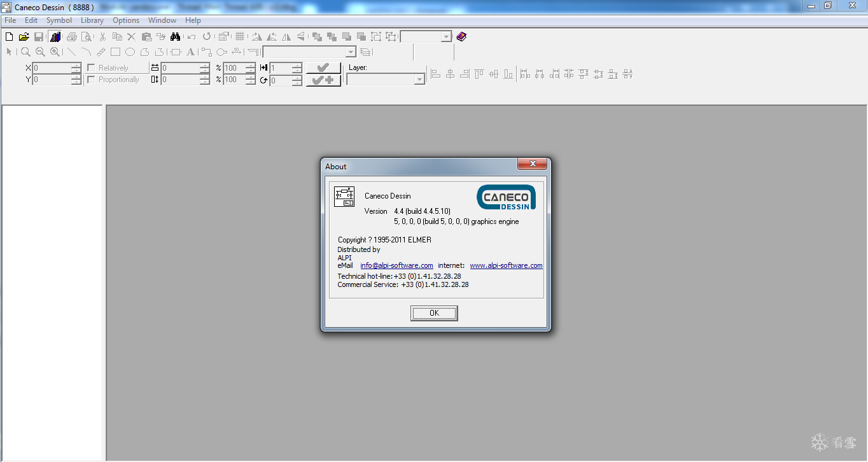Click OK in the About dialog
868x462 pixels.
tap(434, 313)
